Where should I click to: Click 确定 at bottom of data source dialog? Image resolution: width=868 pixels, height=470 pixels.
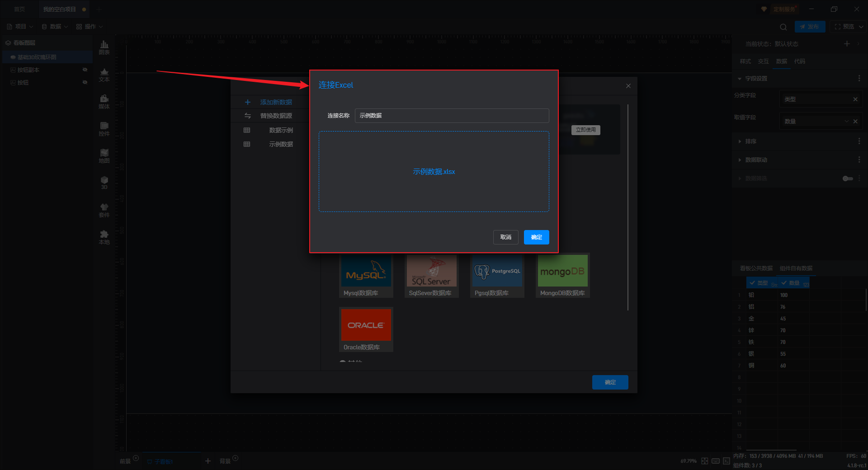[x=610, y=382]
